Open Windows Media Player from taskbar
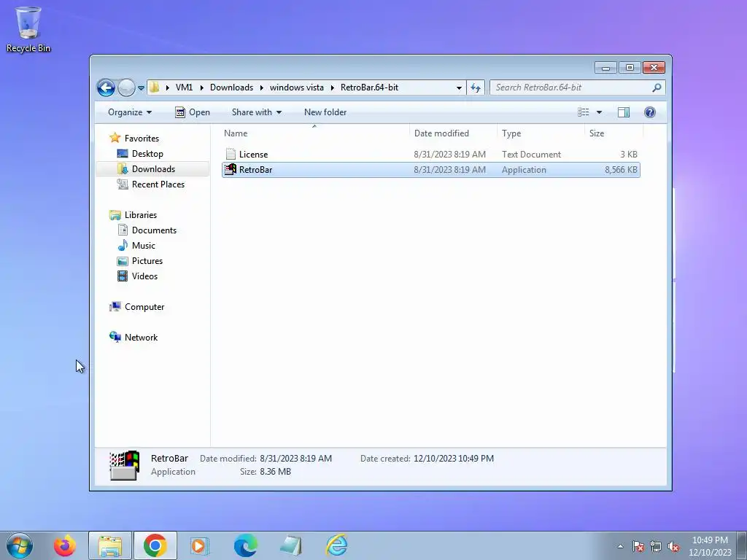This screenshot has width=747, height=560. pyautogui.click(x=199, y=545)
